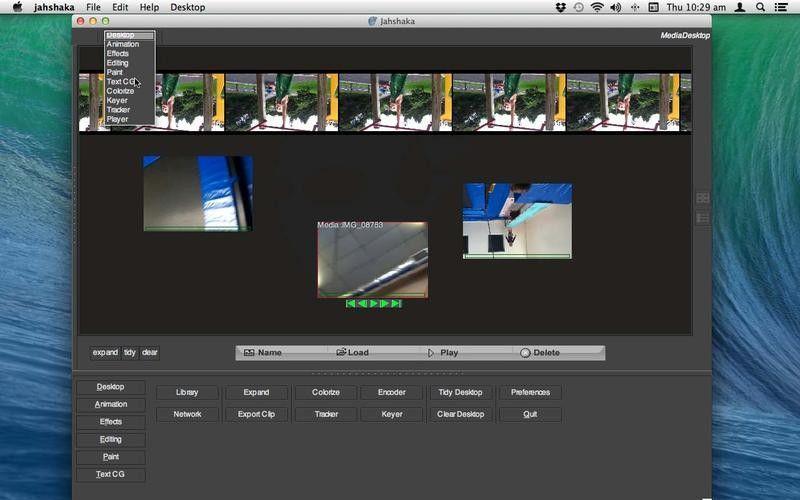The width and height of the screenshot is (800, 500).
Task: Click the Export Clip button
Action: 256,414
